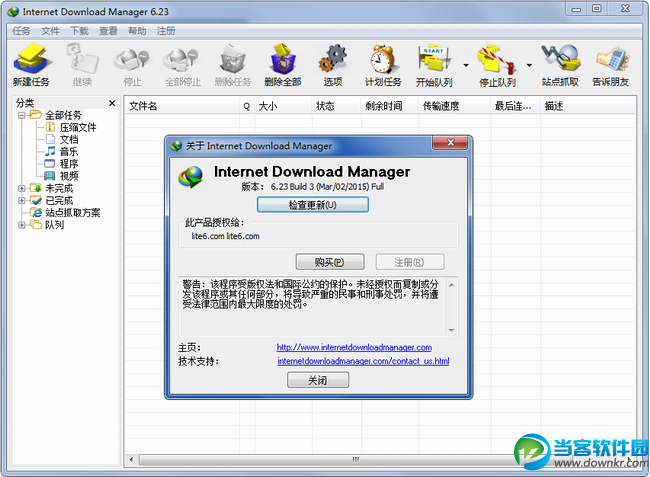This screenshot has height=477, width=650.
Task: Click the IDM logo in About dialog
Action: [190, 177]
